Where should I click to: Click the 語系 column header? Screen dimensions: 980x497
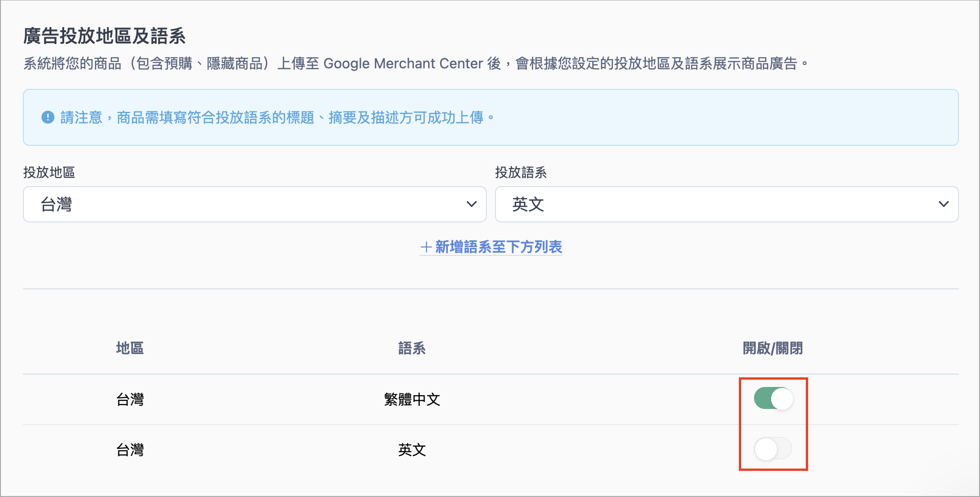pyautogui.click(x=412, y=348)
